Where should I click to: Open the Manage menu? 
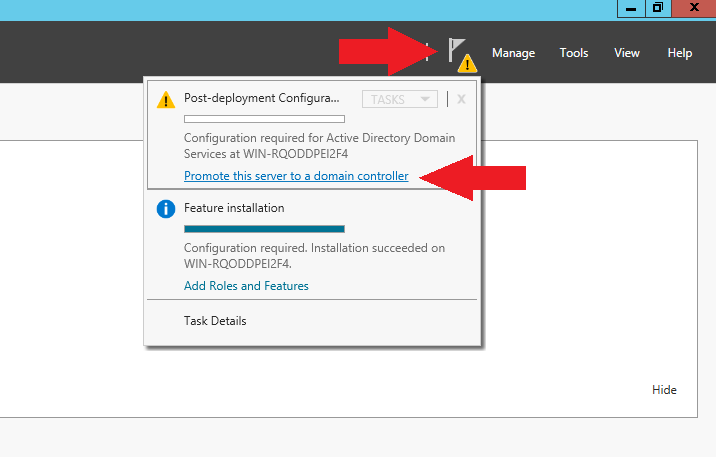coord(513,53)
